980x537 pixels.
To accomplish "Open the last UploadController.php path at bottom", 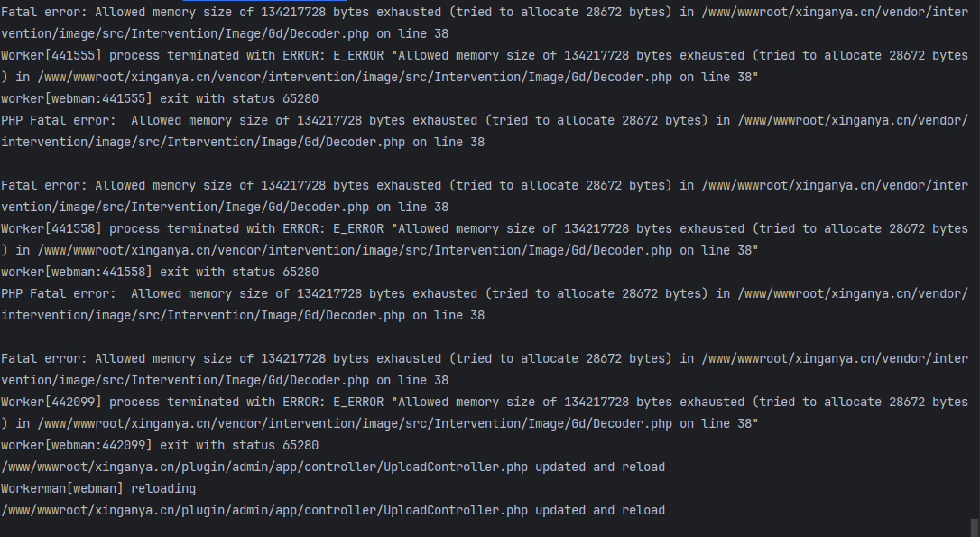I will (x=264, y=511).
